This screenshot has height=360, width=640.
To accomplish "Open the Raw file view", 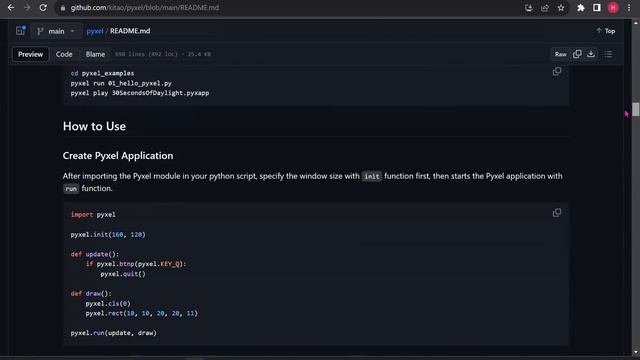I will tap(560, 54).
